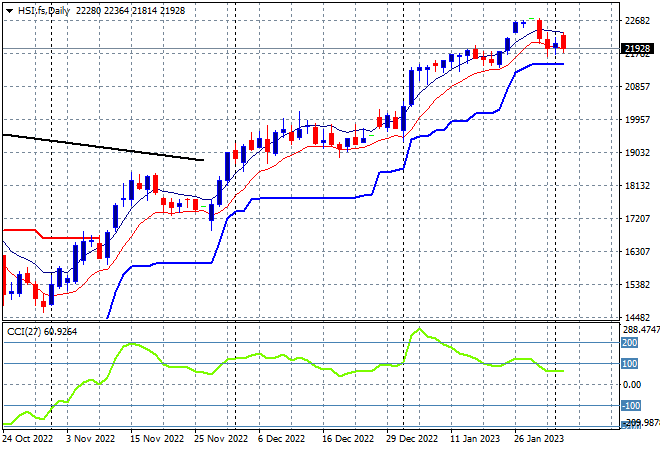Click the 29 Dec 2022 date label
Viewport: 660px width, 450px height.
click(412, 439)
